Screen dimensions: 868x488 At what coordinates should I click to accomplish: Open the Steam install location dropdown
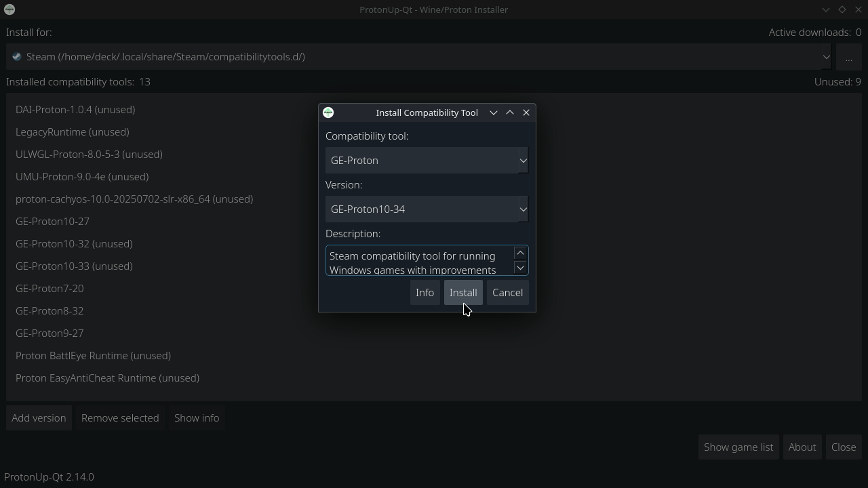[x=419, y=57]
